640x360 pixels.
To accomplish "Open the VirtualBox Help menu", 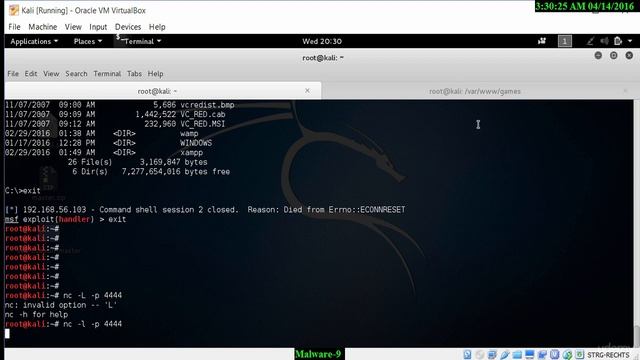I will [x=157, y=27].
